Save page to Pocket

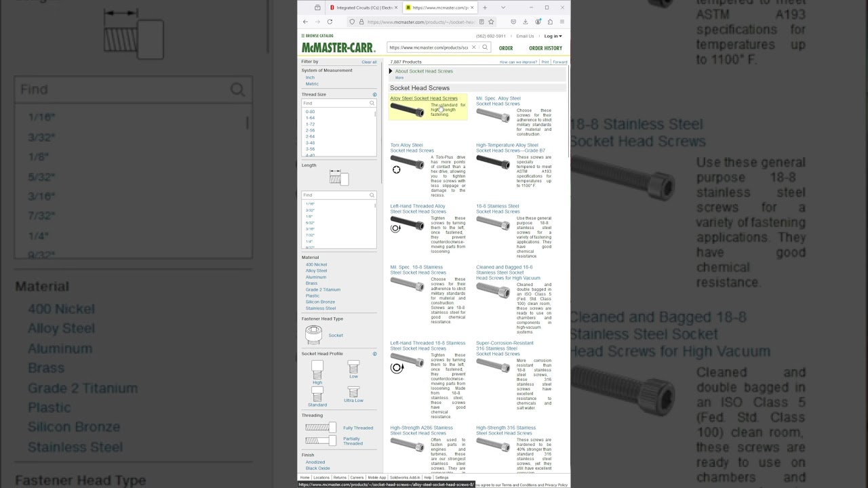coord(513,22)
